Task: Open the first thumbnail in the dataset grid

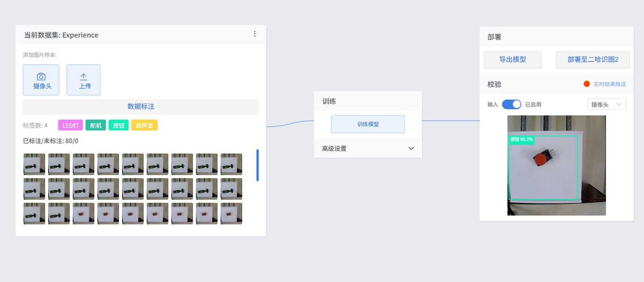Action: (34, 164)
